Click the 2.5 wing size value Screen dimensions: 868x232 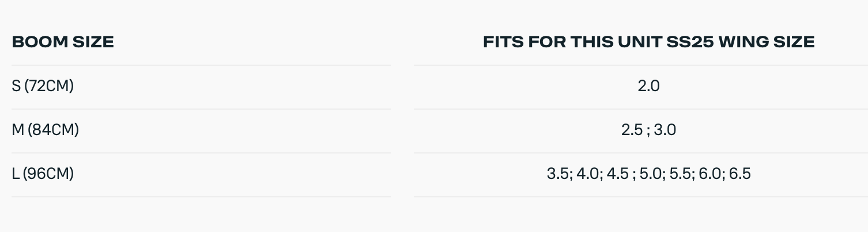point(632,130)
